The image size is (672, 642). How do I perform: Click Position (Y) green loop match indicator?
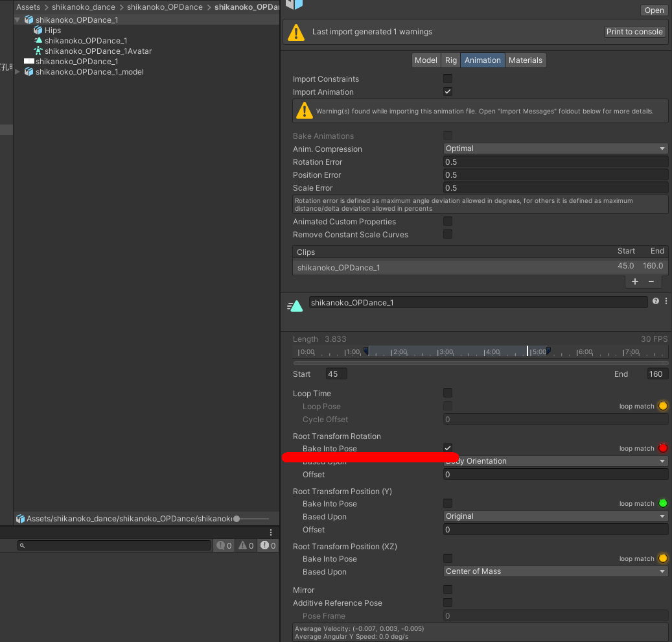[x=663, y=503]
